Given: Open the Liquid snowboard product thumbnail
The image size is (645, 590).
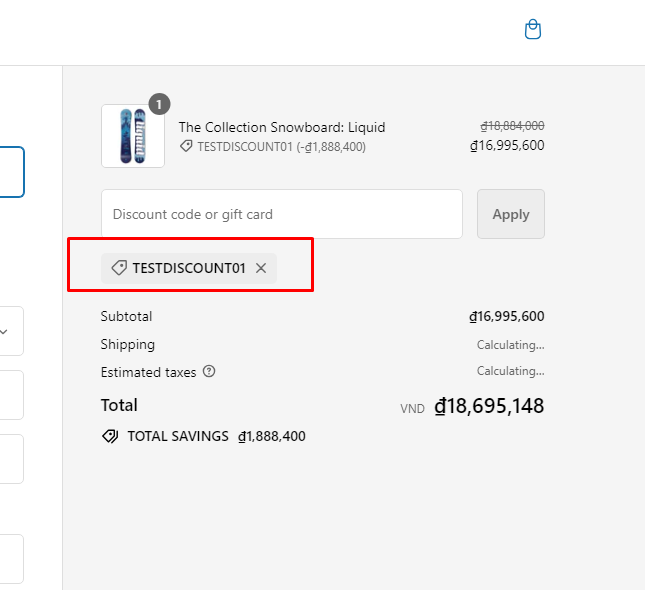Looking at the screenshot, I should click(132, 136).
